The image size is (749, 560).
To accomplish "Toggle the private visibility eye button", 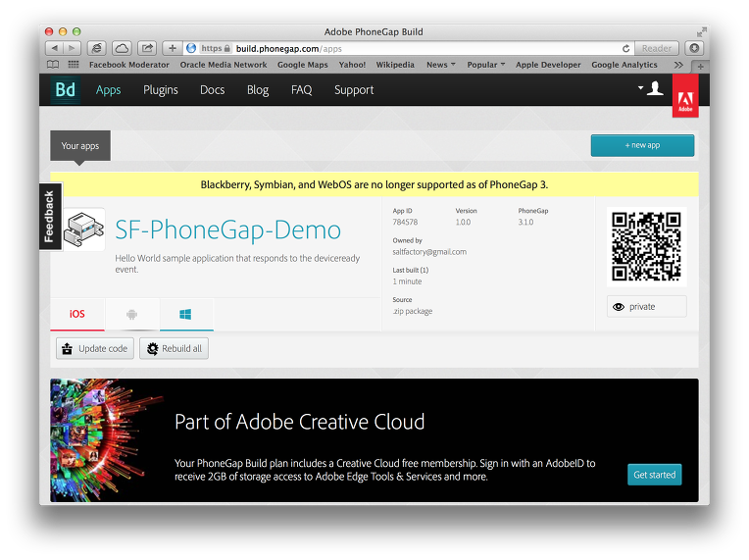I will 646,307.
